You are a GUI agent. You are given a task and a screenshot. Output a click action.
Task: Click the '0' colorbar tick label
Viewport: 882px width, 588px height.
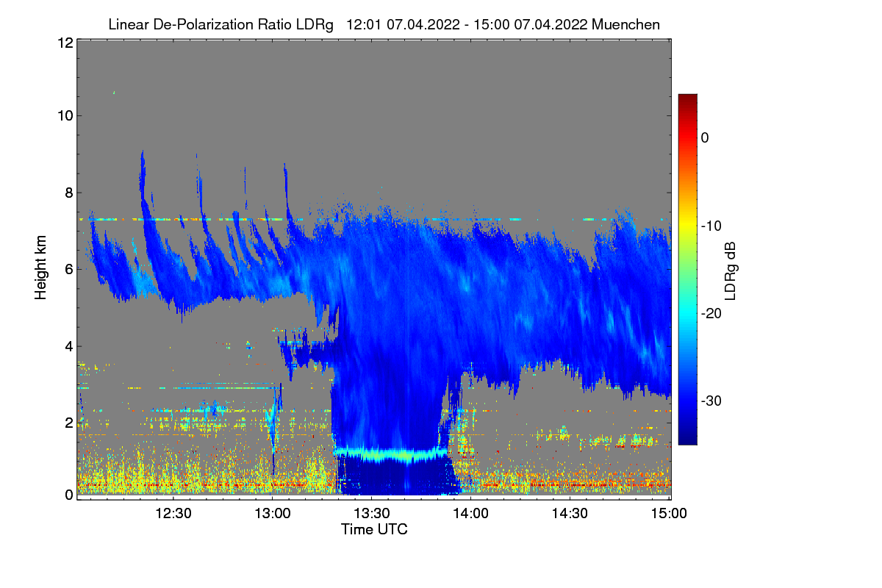point(705,137)
